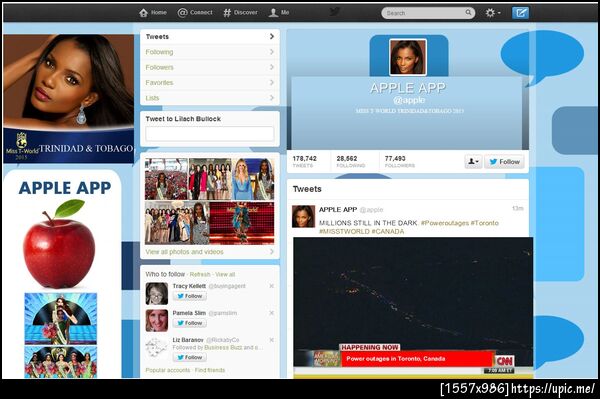Open the #Poweroutages hashtag
This screenshot has height=399, width=600.
pyautogui.click(x=444, y=223)
